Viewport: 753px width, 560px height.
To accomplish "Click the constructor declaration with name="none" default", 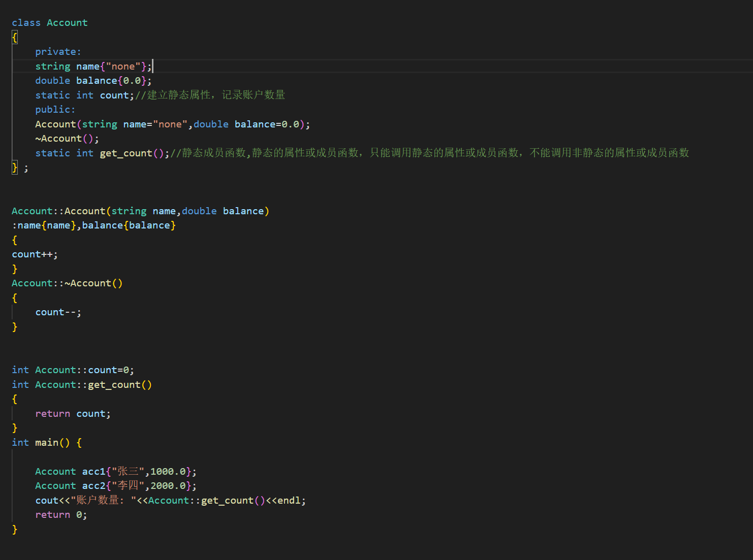I will click(x=173, y=124).
